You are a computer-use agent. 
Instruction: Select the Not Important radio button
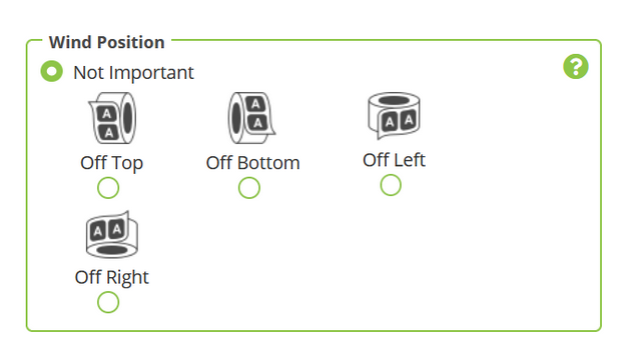[52, 71]
